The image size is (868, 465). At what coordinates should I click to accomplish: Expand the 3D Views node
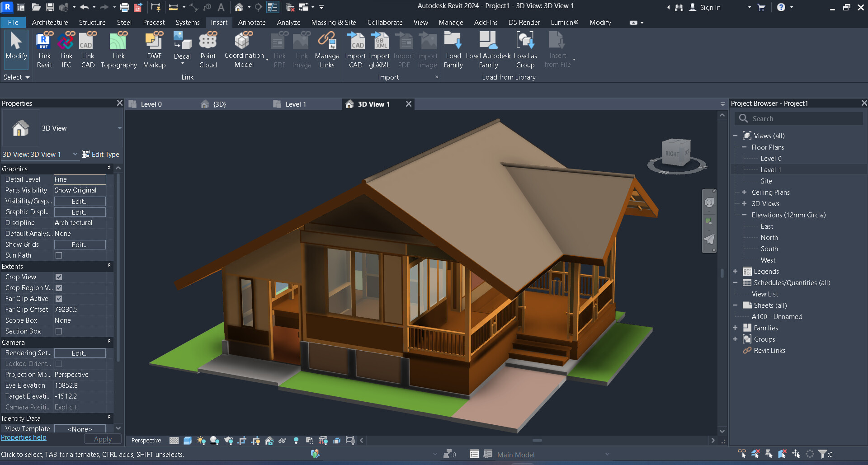pos(744,204)
